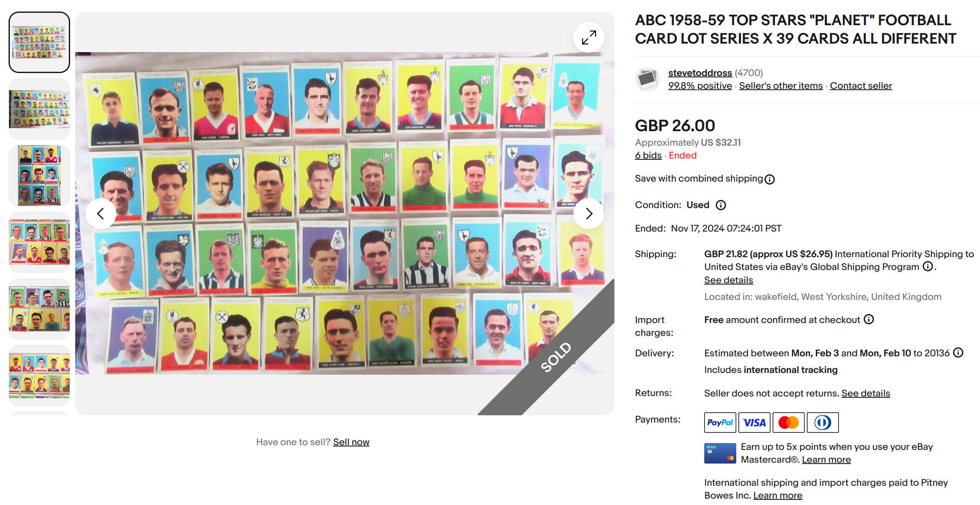Show info about Used condition

(x=721, y=206)
